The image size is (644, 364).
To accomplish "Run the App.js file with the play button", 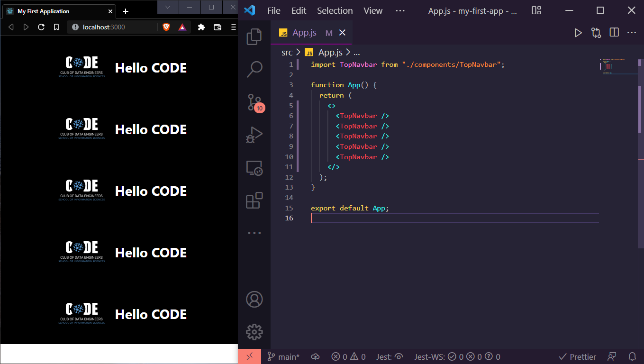I will [578, 32].
